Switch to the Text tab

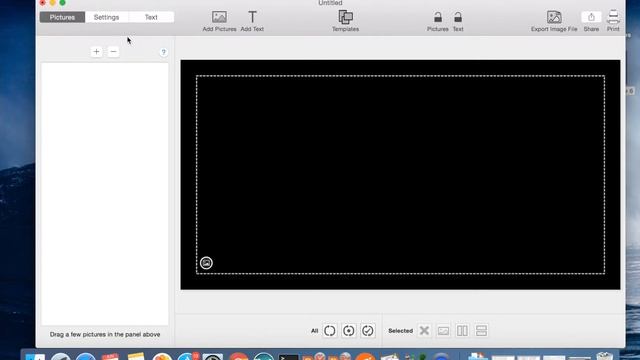click(151, 17)
